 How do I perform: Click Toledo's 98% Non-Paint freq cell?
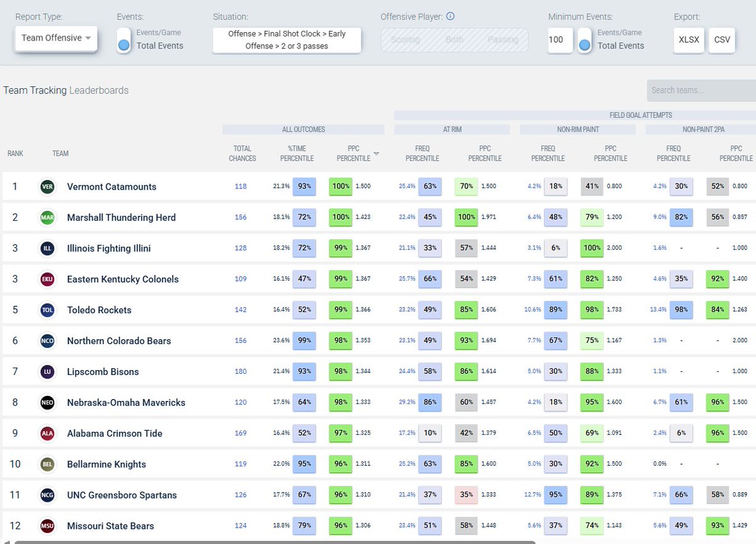click(x=681, y=310)
